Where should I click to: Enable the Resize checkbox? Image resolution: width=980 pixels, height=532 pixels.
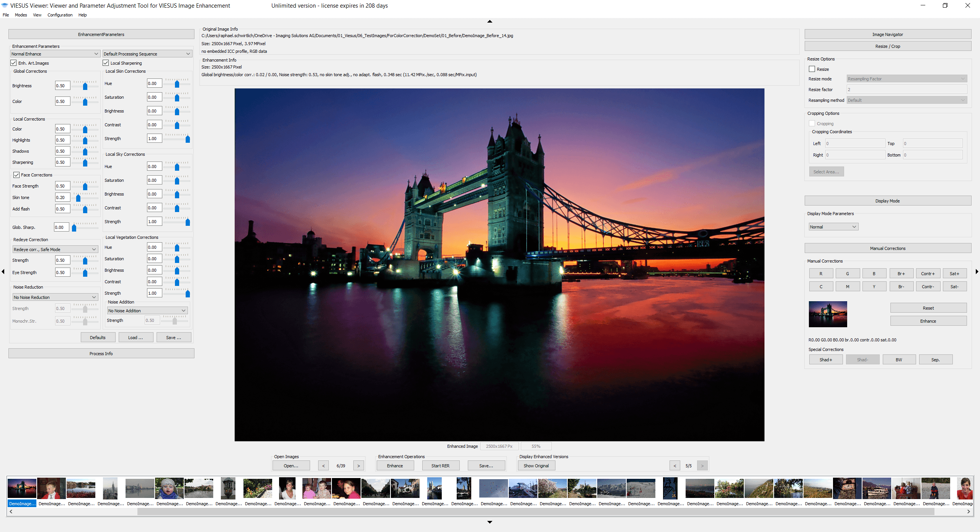point(812,69)
